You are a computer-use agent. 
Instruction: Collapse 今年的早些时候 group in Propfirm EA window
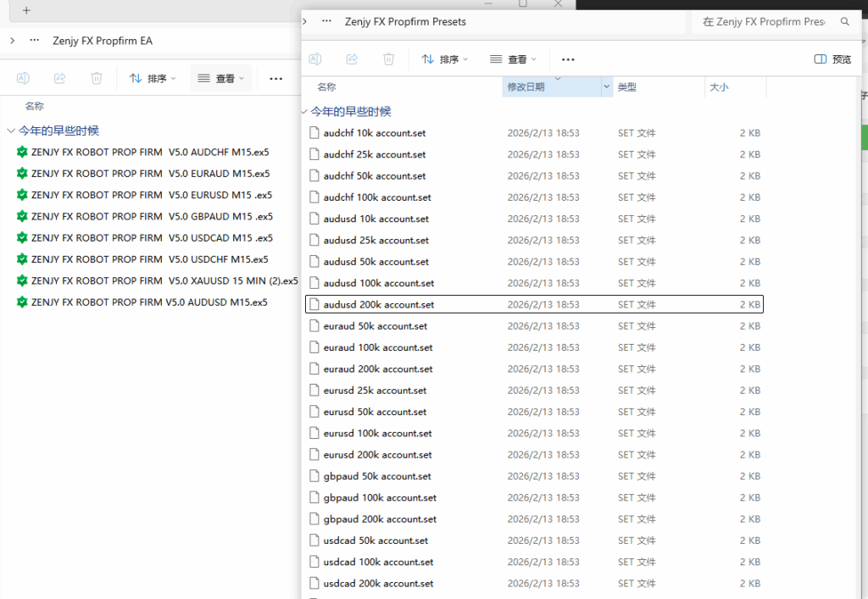tap(10, 130)
